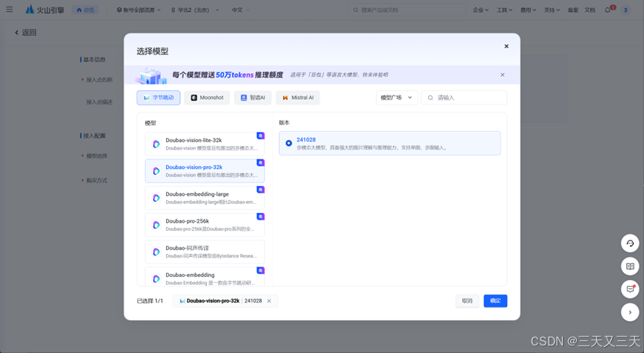Click the 确定 confirm button
Image resolution: width=644 pixels, height=353 pixels.
pyautogui.click(x=495, y=301)
